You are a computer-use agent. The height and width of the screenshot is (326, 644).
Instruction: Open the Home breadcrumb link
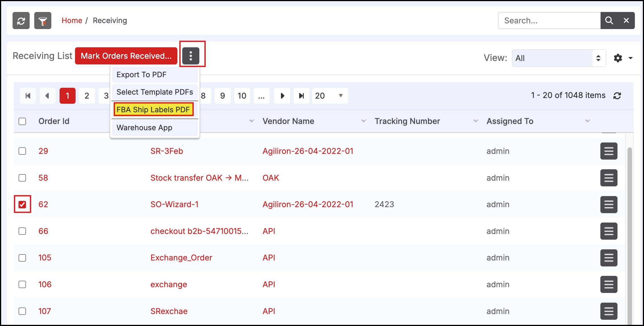click(x=72, y=21)
